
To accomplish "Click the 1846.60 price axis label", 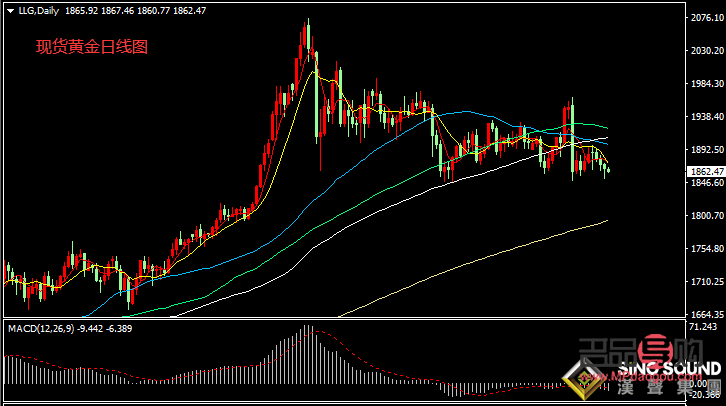I will coord(707,183).
